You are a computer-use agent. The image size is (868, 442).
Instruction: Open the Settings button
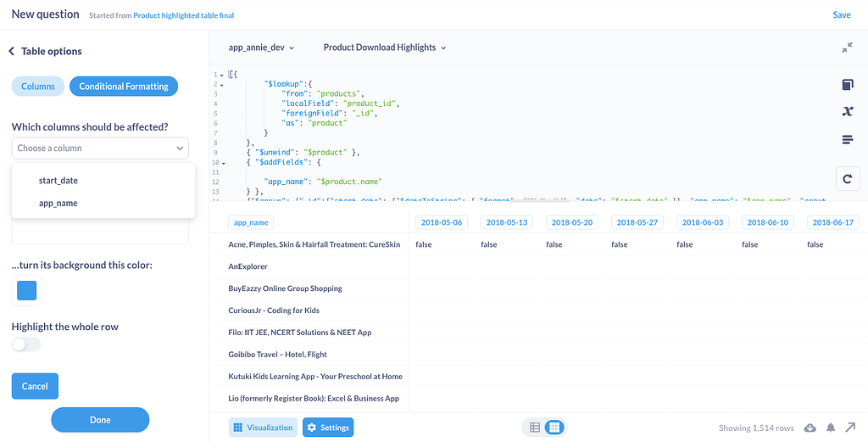click(328, 428)
